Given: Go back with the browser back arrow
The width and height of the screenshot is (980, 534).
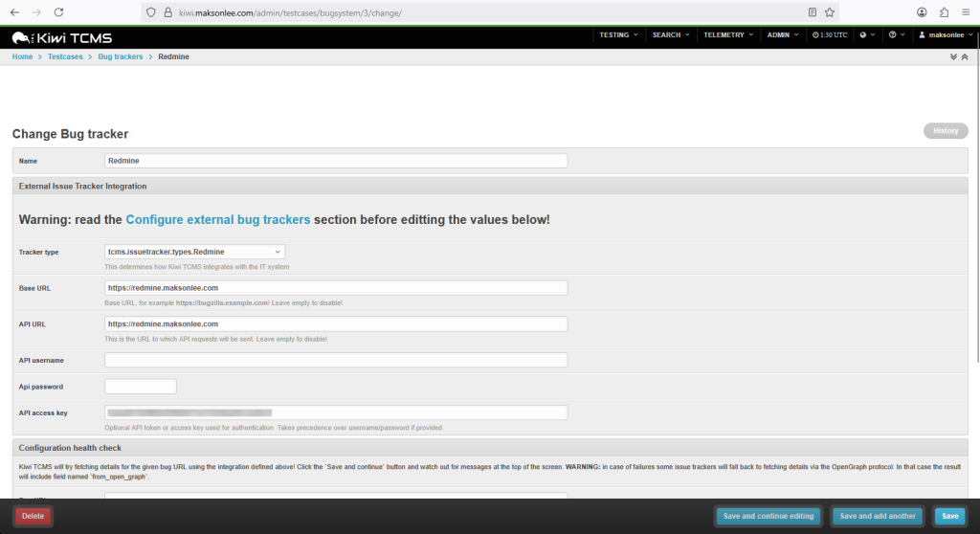Looking at the screenshot, I should [x=14, y=12].
